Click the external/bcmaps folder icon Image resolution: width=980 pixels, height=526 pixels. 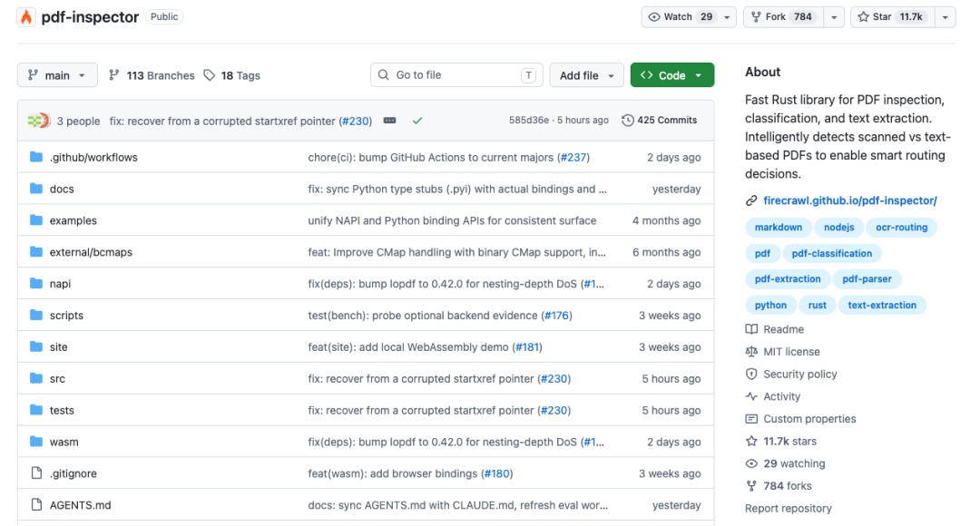[36, 252]
